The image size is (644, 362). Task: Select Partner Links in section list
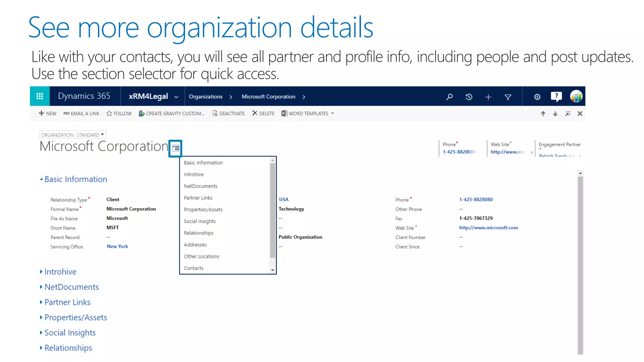[x=198, y=198]
